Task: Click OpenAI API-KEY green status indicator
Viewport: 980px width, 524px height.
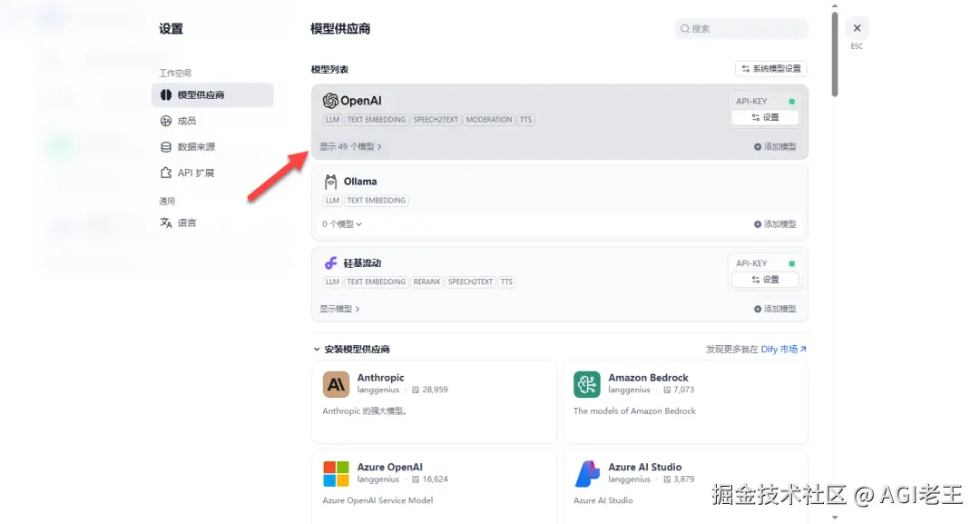Action: [792, 102]
